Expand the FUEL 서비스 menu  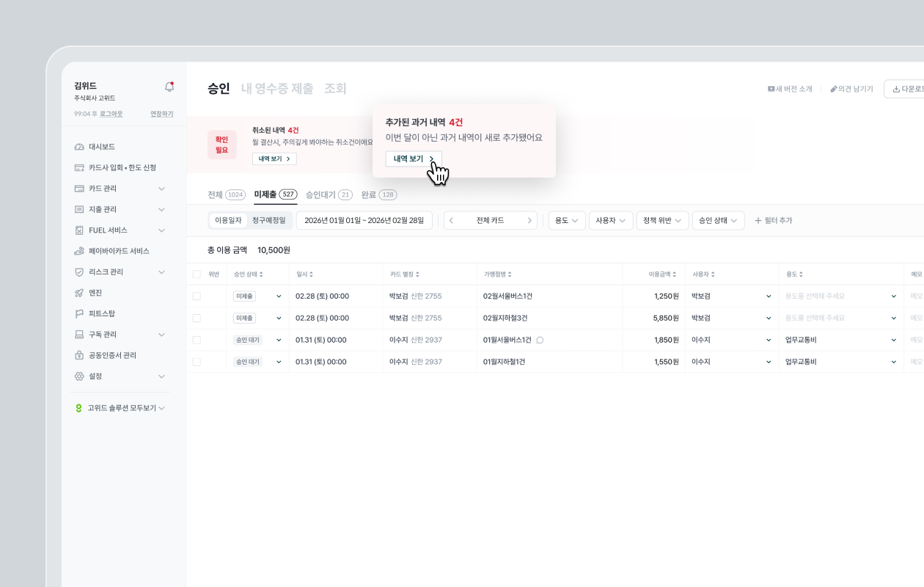point(161,230)
